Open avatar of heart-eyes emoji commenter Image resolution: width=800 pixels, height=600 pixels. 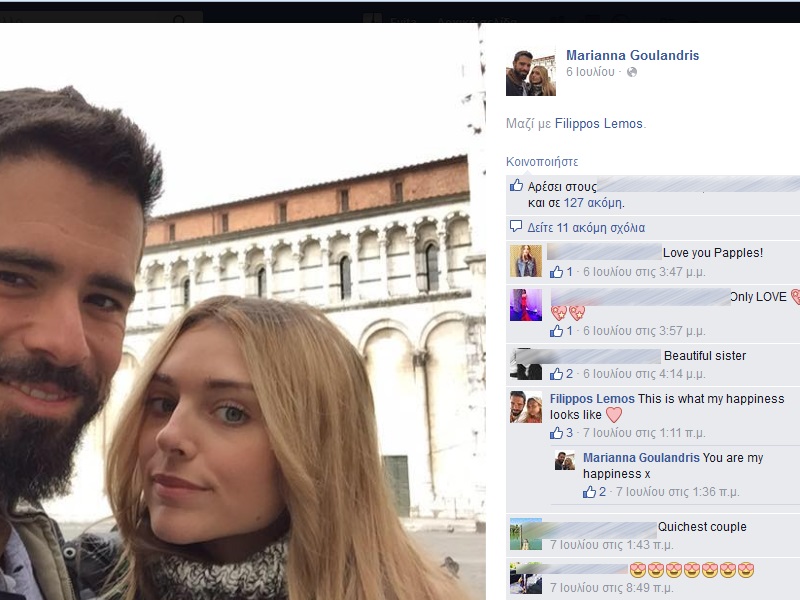[x=526, y=578]
